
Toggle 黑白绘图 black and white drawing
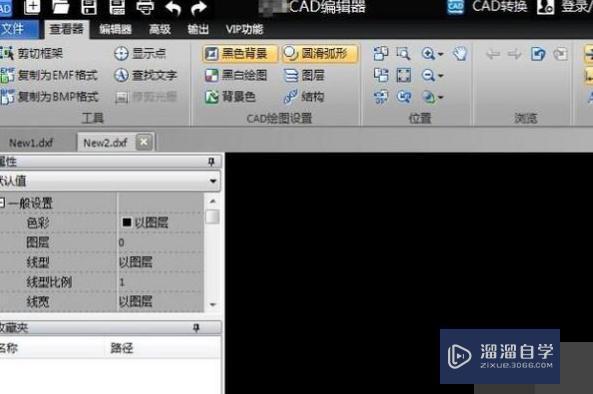pos(236,75)
